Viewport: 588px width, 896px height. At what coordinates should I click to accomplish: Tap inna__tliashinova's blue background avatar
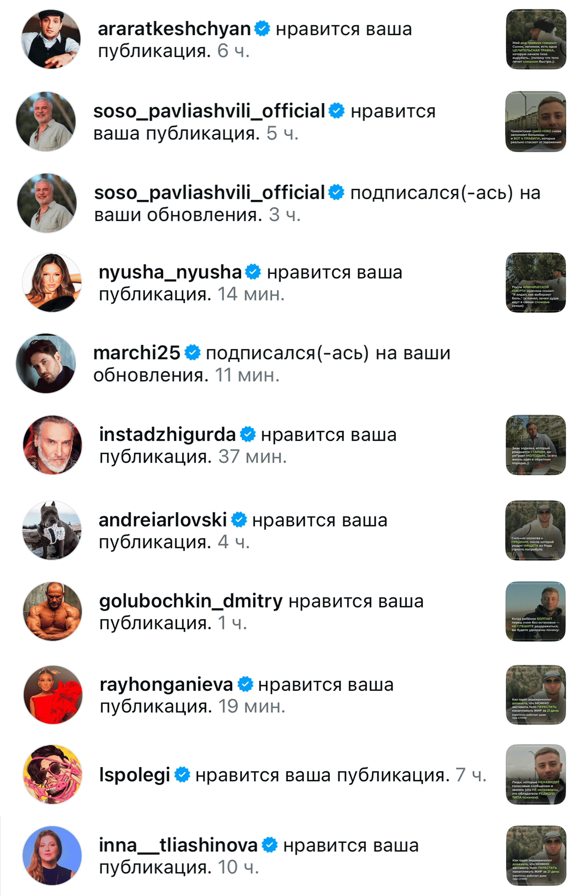(52, 856)
